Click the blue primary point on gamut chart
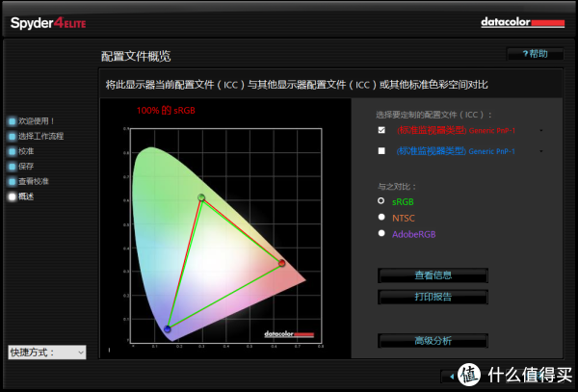Viewport: 578px width, 392px height. [168, 328]
